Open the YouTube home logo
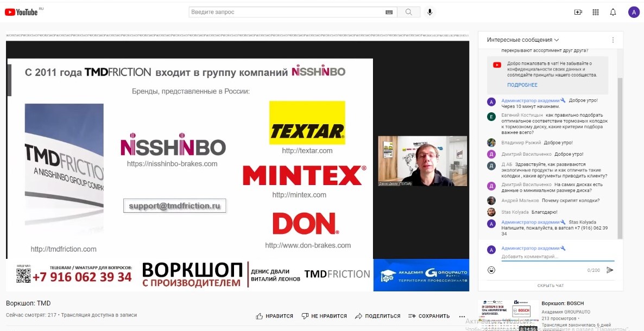 click(21, 12)
